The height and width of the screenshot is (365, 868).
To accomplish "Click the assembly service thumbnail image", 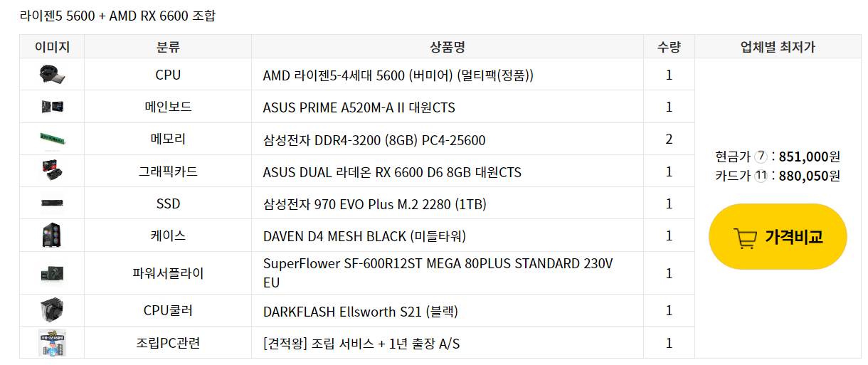I will click(x=52, y=343).
